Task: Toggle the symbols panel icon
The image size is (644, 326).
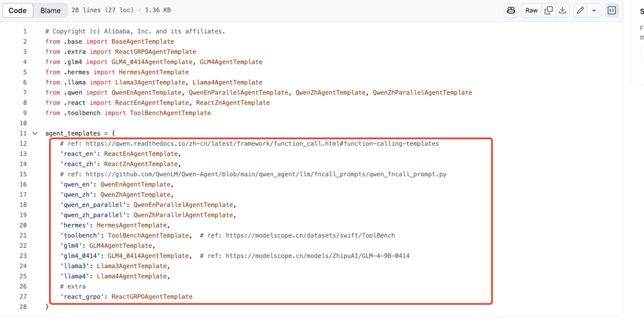Action: pos(612,11)
